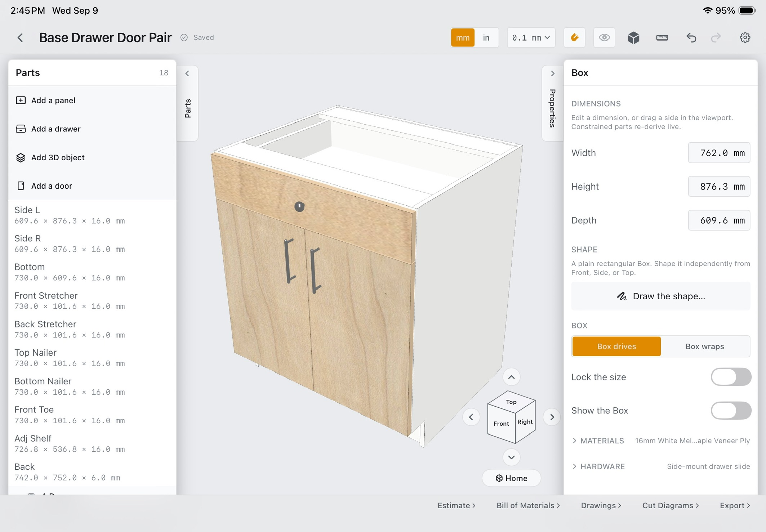766x532 pixels.
Task: Select the ruler measure tool
Action: click(662, 37)
